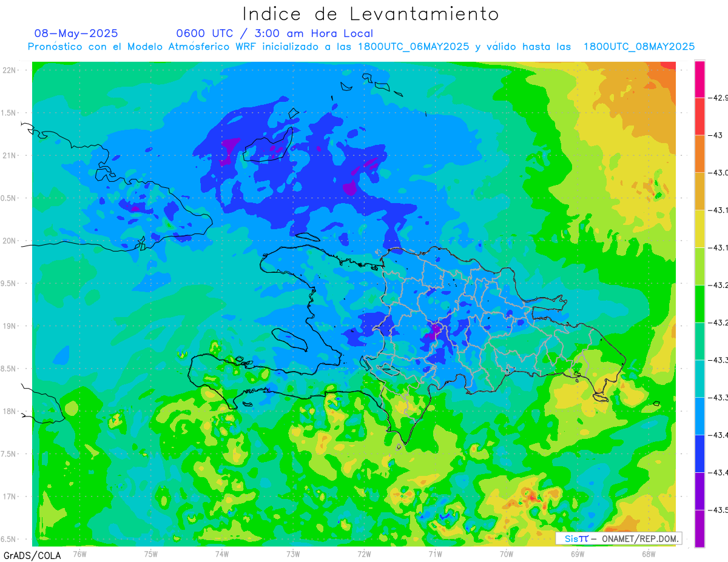728x562 pixels.
Task: Click the '72W' longitude label
Action: [364, 554]
